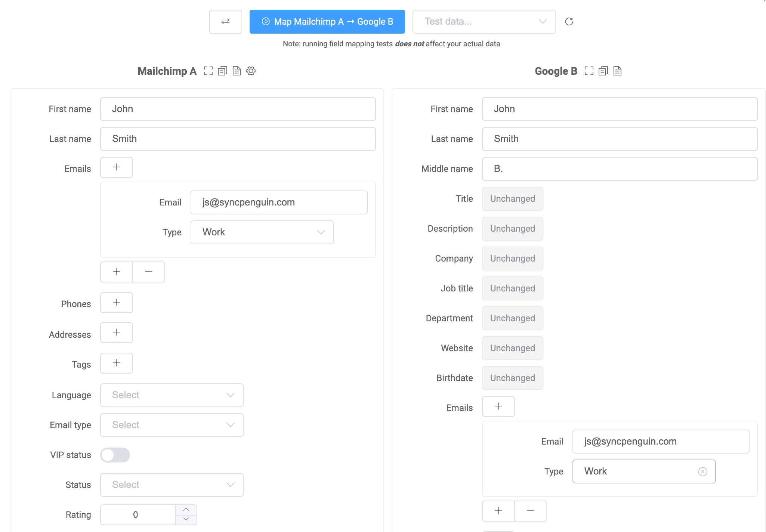Click the Mailchimp A expand/fullscreen icon
Screen dimensions: 766x532
209,71
